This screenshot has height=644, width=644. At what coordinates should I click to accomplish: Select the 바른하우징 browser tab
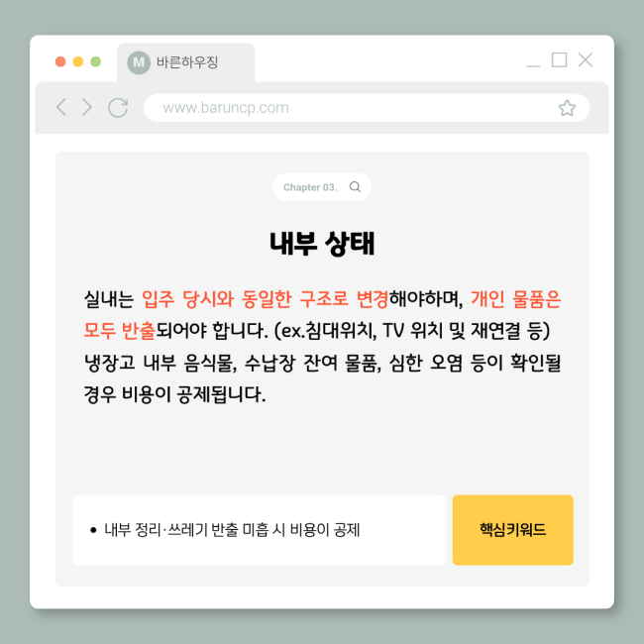point(185,62)
